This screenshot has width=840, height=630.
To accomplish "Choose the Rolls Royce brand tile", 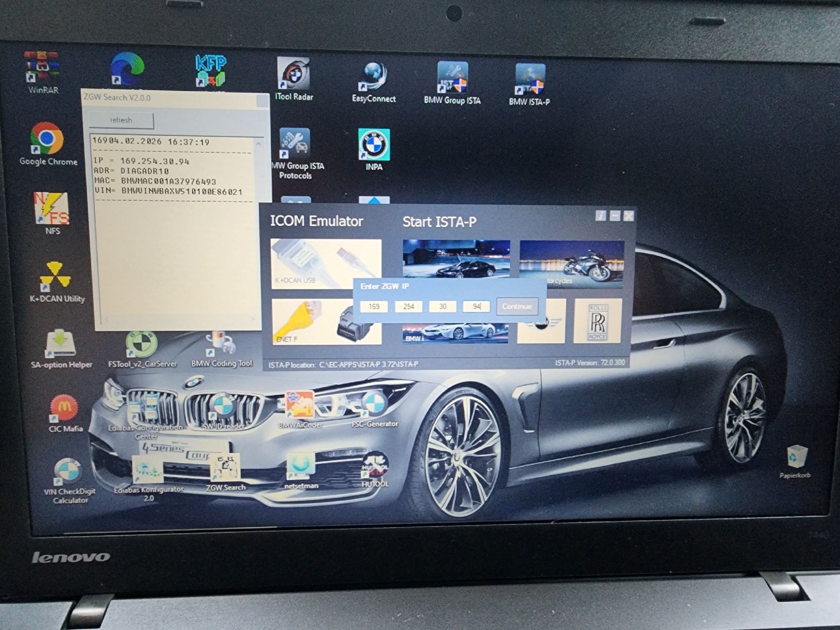I will point(598,321).
